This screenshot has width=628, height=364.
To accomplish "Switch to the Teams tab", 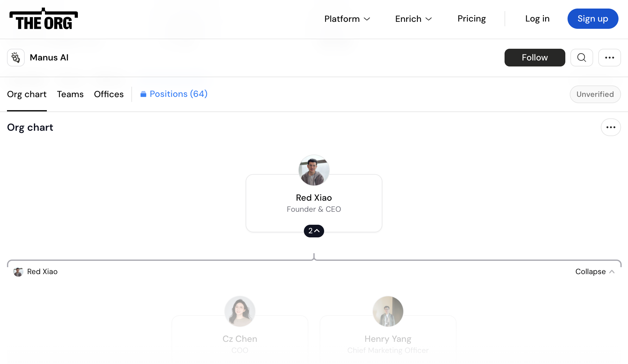I will click(70, 94).
